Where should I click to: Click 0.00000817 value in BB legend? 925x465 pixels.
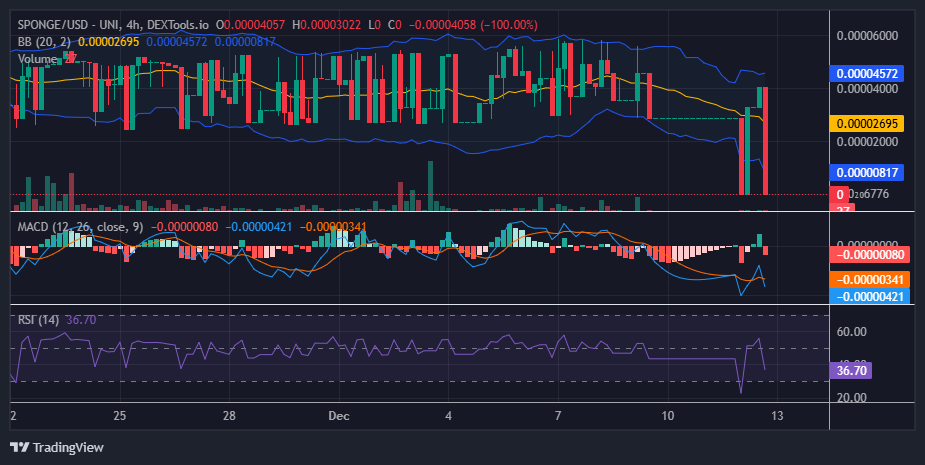click(245, 42)
